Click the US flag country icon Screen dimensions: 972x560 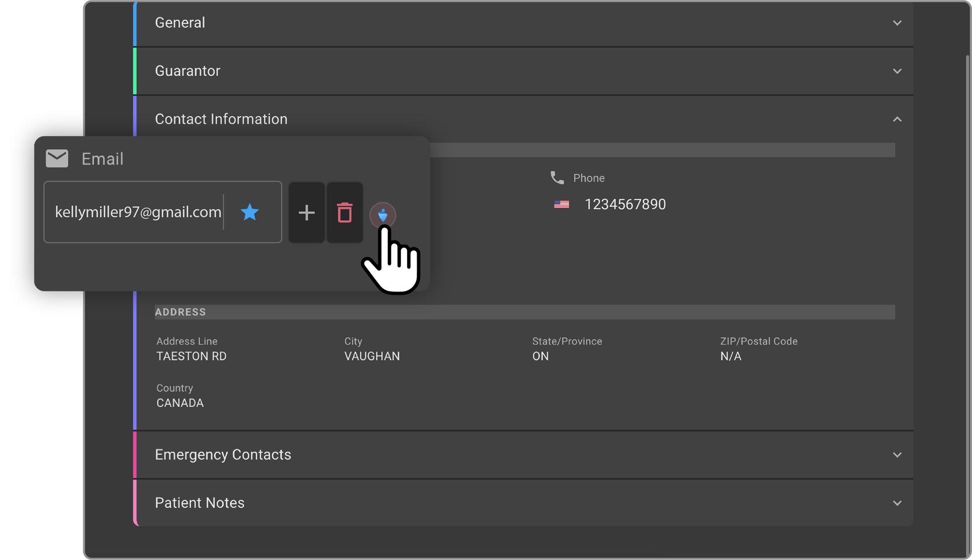point(561,204)
